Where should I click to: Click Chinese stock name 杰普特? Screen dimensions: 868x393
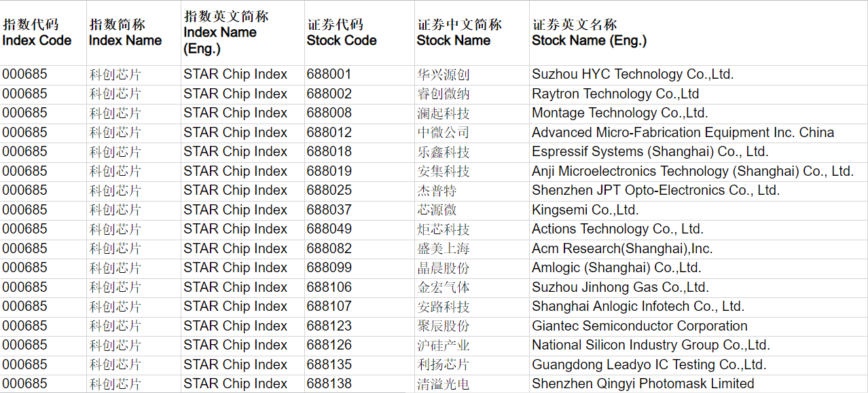(x=437, y=190)
